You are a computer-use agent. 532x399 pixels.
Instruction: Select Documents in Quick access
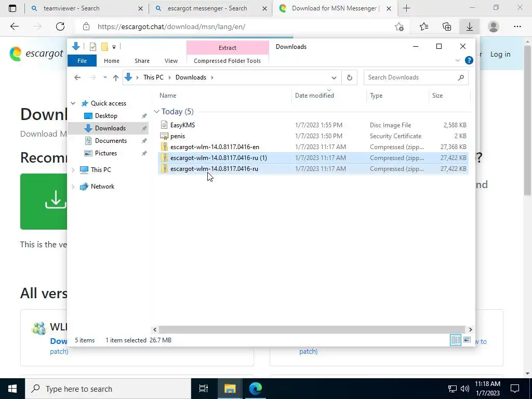coord(111,140)
